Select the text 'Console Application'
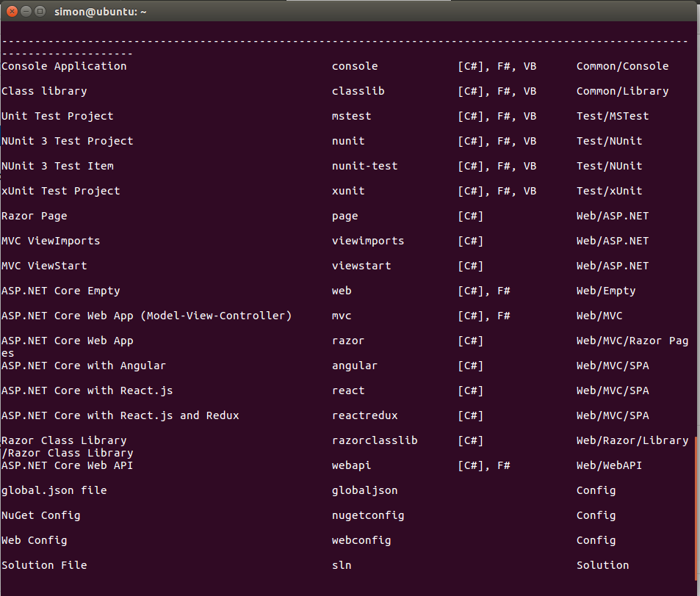 [x=64, y=67]
